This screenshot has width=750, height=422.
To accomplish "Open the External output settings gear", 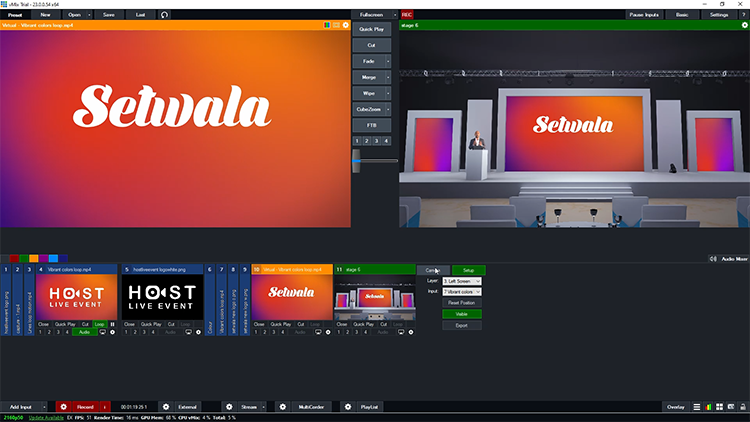I will (x=165, y=407).
